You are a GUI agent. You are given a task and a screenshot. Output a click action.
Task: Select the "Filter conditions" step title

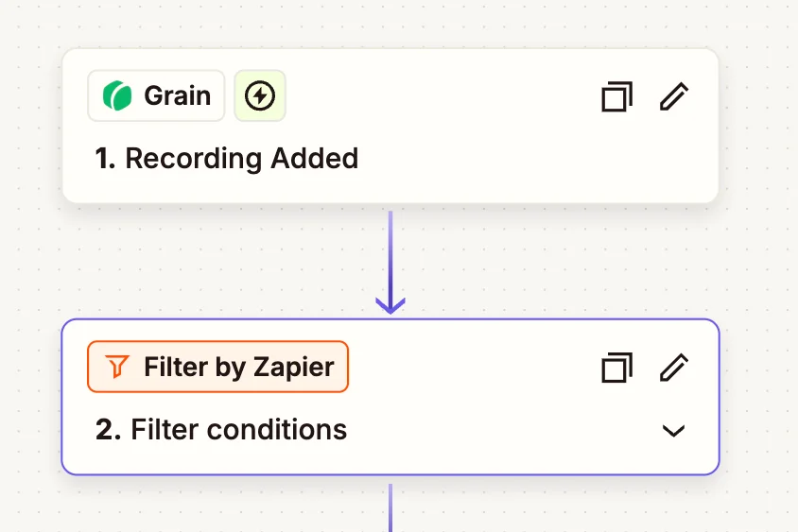pos(238,430)
